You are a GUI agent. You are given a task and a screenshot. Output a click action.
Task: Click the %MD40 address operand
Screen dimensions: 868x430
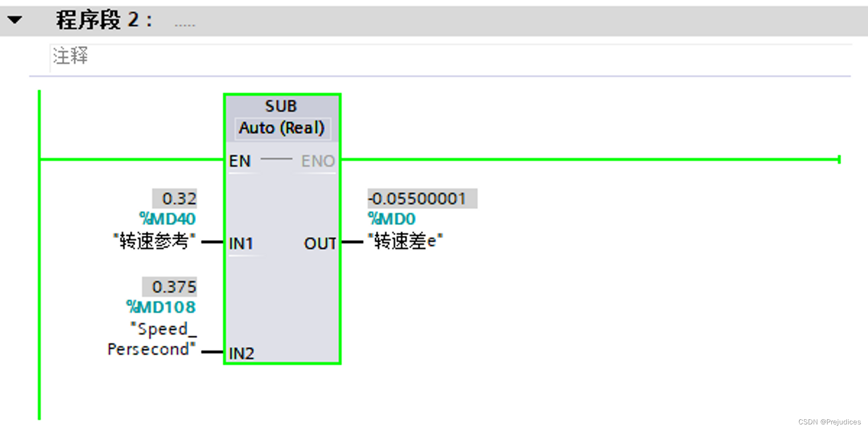(x=168, y=219)
